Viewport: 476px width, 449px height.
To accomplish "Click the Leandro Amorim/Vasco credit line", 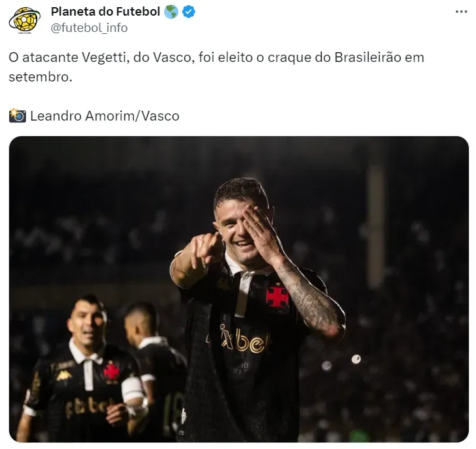I will (105, 116).
